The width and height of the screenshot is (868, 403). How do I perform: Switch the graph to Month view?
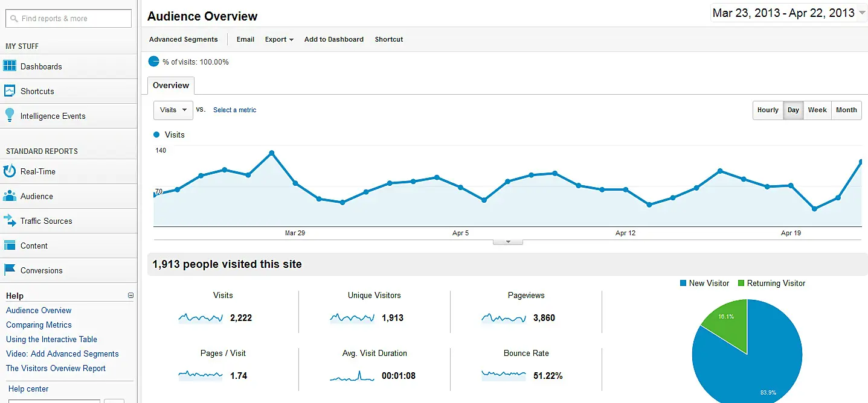(846, 110)
